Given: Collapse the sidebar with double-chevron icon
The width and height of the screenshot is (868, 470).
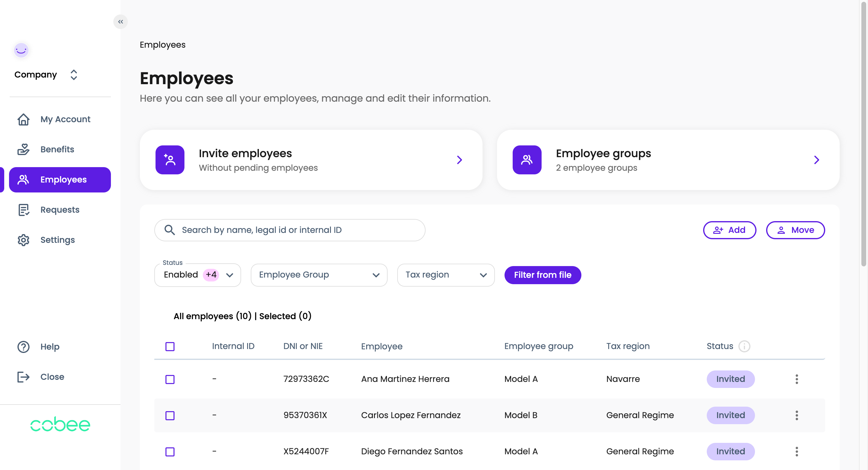Looking at the screenshot, I should click(120, 22).
